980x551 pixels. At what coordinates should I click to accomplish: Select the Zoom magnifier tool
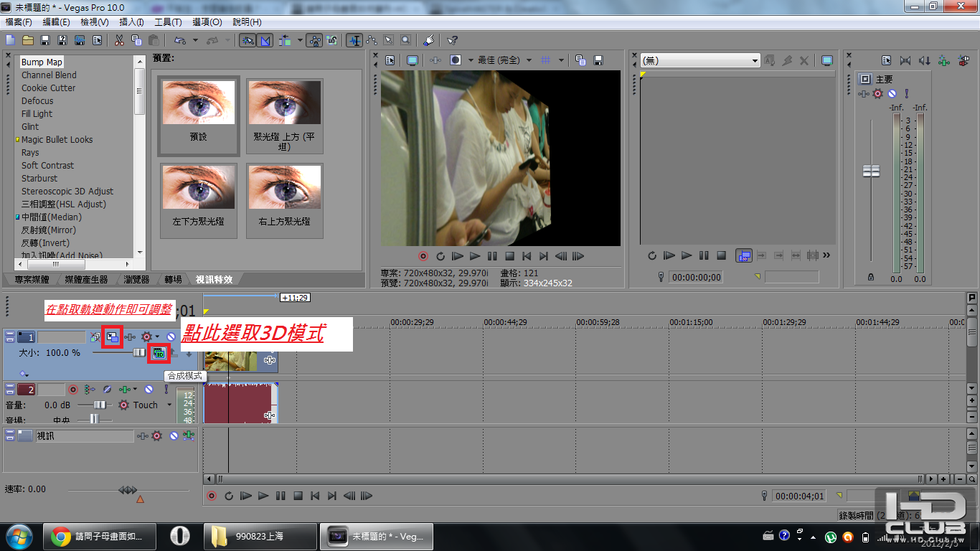[x=405, y=40]
